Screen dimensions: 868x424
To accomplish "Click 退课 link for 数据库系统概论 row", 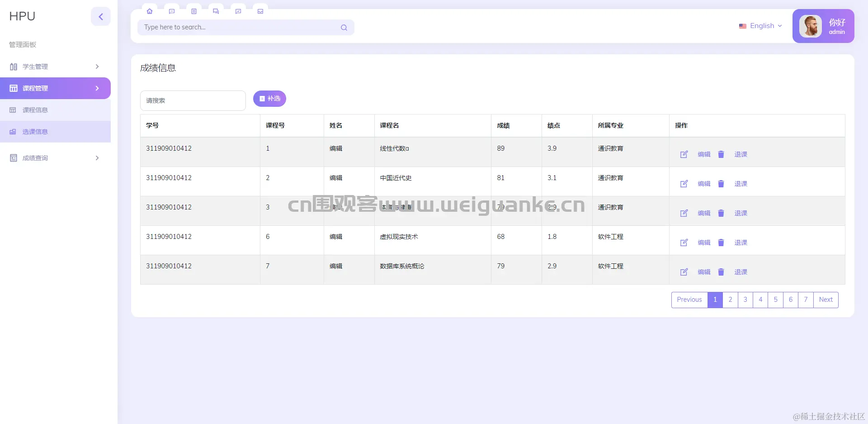I will 741,272.
